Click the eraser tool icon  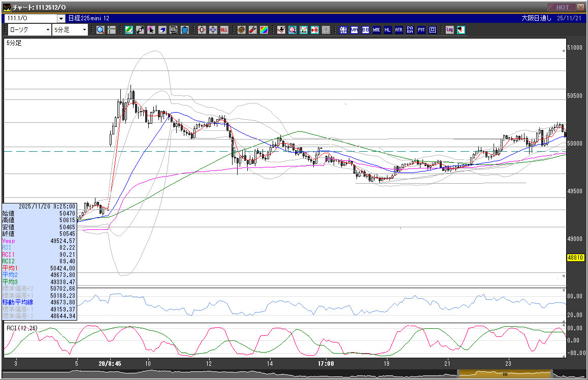pos(162,30)
